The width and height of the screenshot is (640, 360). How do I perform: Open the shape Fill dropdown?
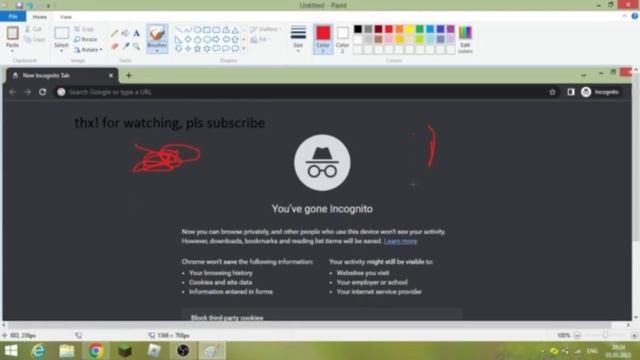tap(260, 40)
